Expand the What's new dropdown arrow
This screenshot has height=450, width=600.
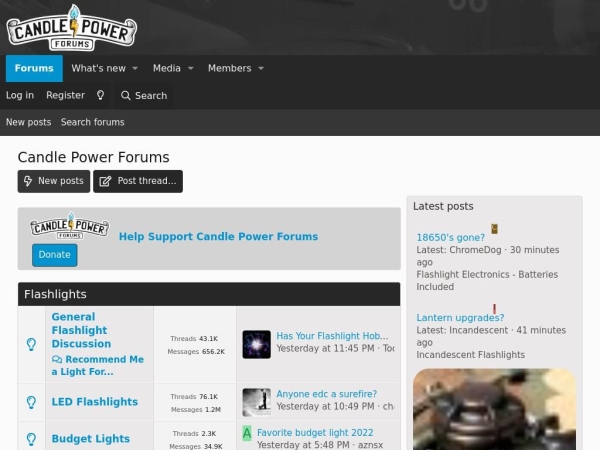[135, 68]
